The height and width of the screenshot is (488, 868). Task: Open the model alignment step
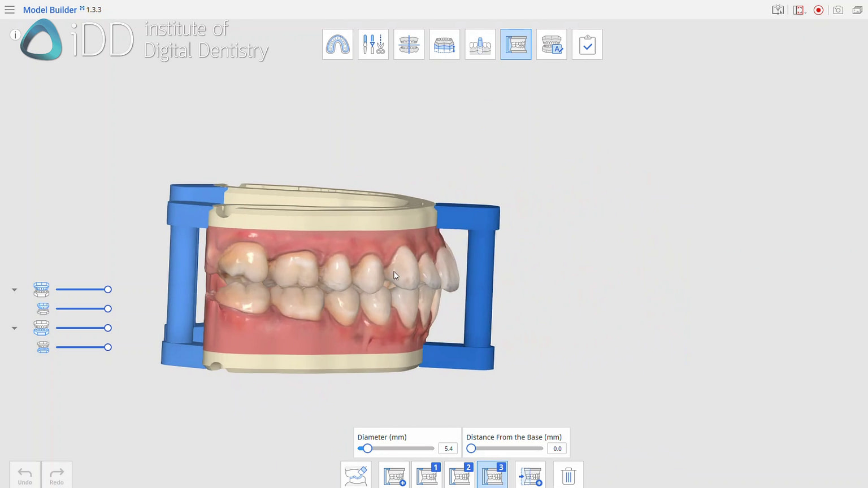tap(409, 44)
